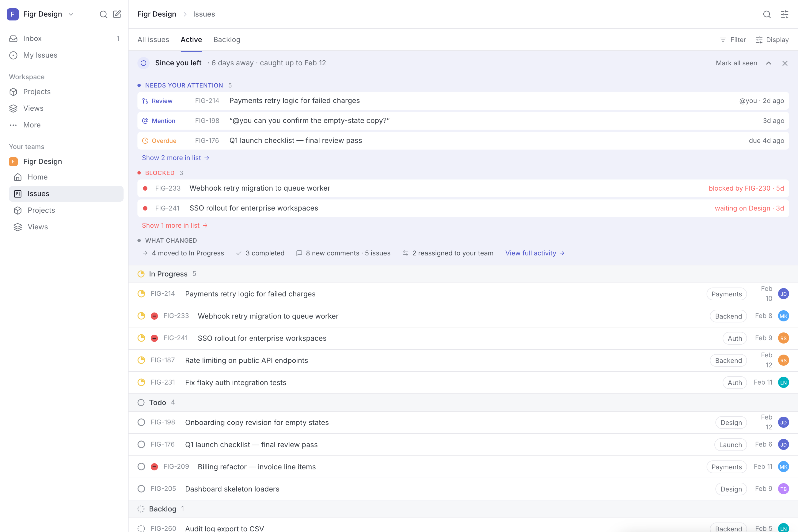The width and height of the screenshot is (798, 532).
Task: Change in-progress status icon of FIG-187
Action: click(141, 360)
